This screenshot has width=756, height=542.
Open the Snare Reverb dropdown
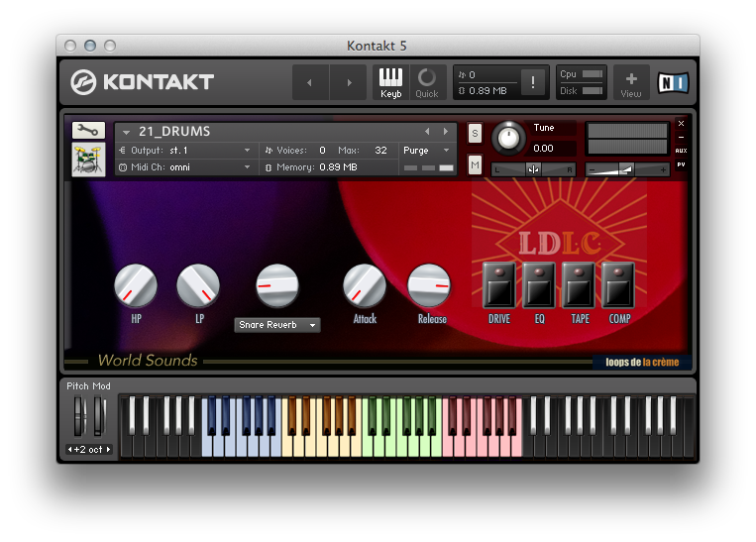277,325
